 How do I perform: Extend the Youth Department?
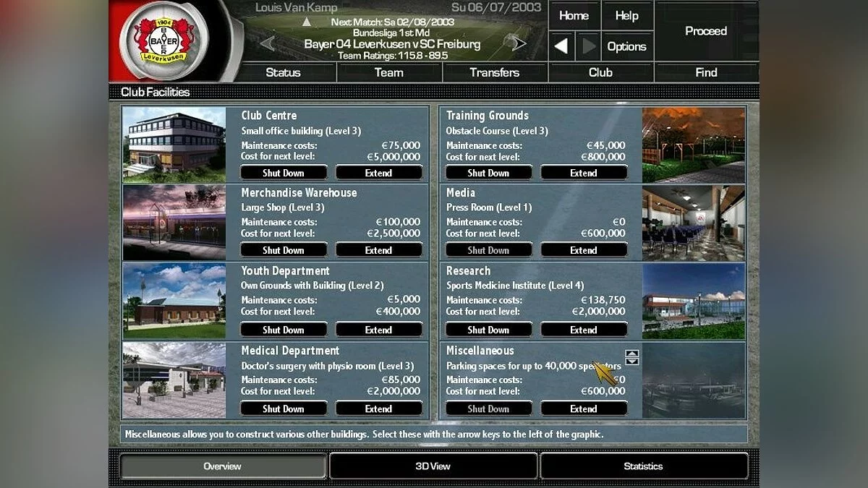click(x=379, y=330)
